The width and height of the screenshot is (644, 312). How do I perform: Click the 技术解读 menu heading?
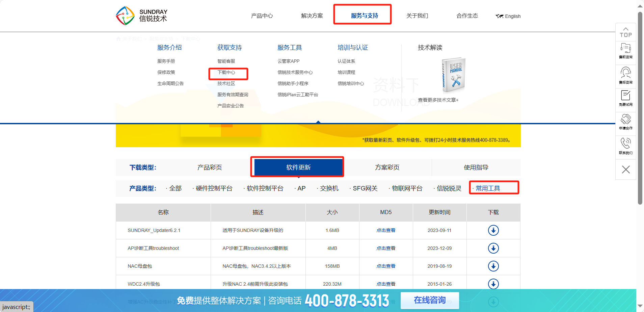click(x=430, y=48)
